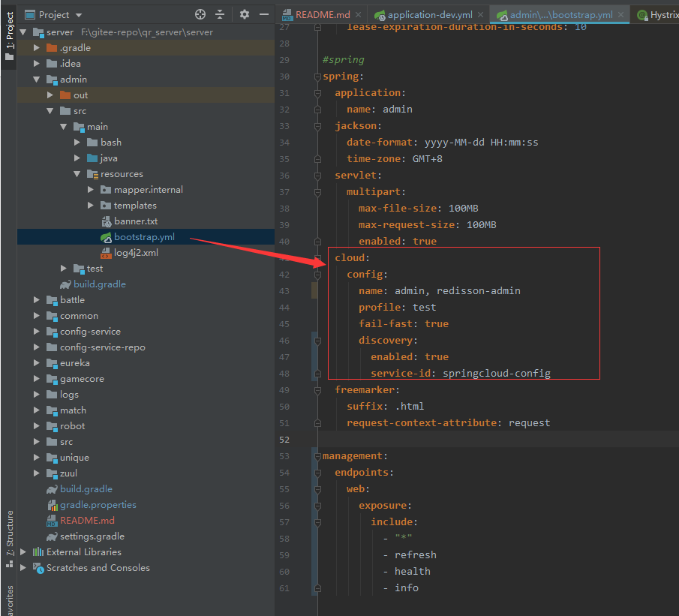This screenshot has width=679, height=616.
Task: Select bootstrap.yml in the project tree
Action: pos(144,237)
